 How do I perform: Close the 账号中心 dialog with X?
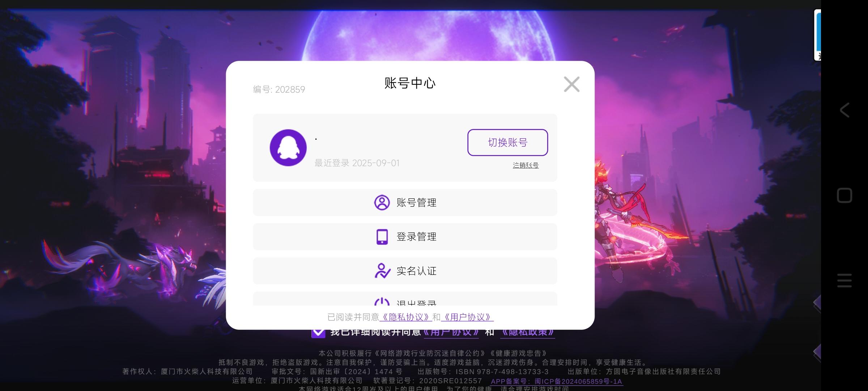tap(571, 84)
